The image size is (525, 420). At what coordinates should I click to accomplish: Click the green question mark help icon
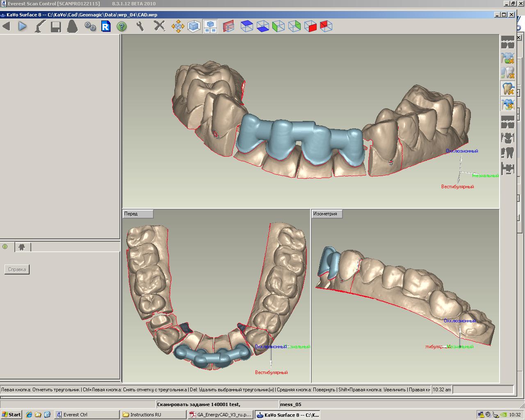click(x=121, y=27)
